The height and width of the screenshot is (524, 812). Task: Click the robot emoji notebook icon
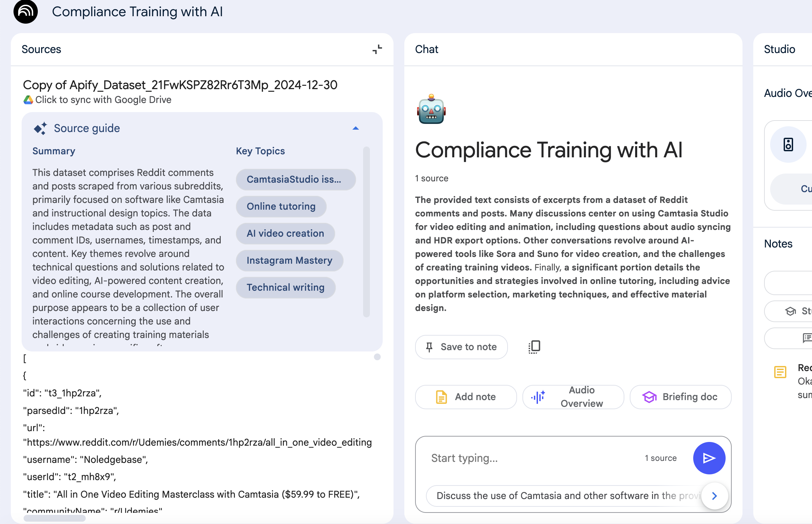pyautogui.click(x=431, y=109)
